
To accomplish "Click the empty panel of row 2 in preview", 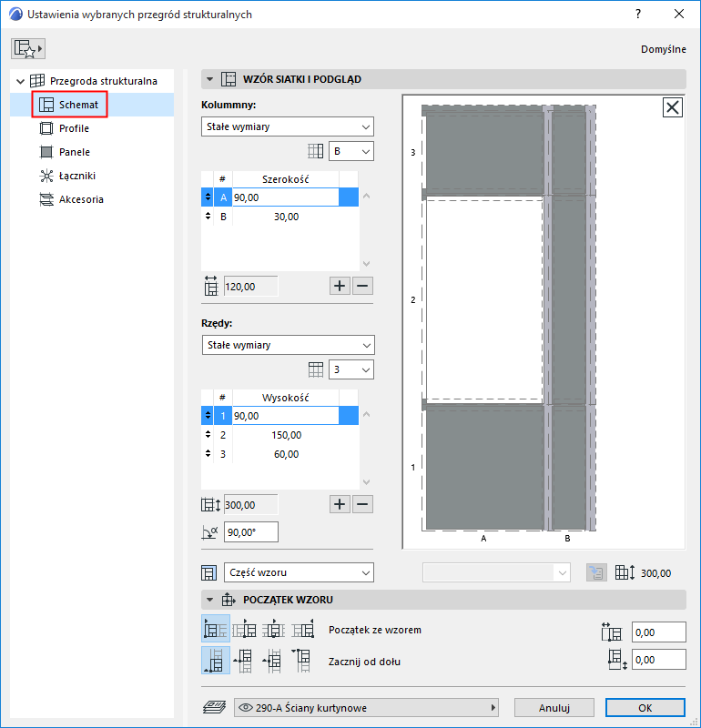I will pos(484,299).
